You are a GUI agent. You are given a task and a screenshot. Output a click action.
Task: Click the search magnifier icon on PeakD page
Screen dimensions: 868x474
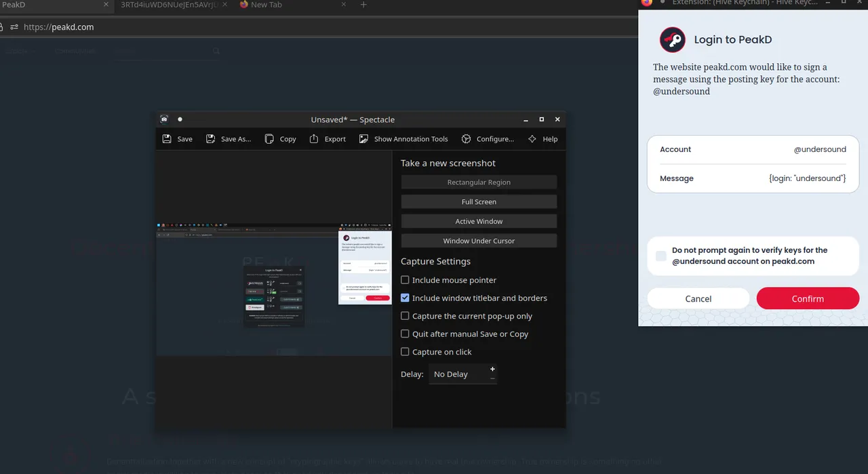pyautogui.click(x=216, y=51)
